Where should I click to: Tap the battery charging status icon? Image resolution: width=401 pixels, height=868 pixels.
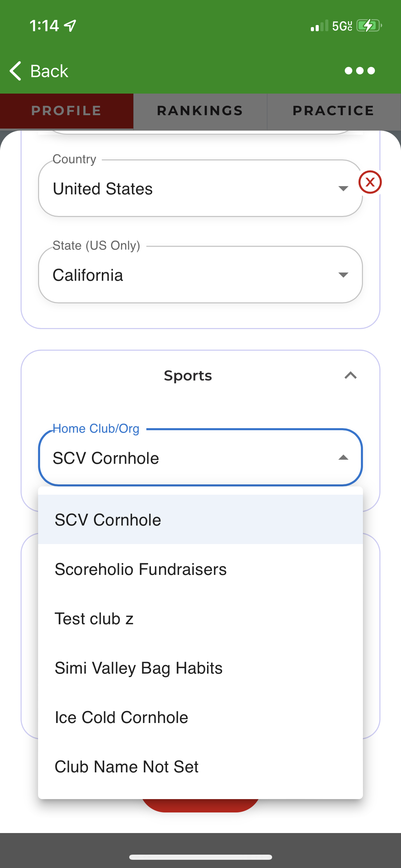[369, 26]
